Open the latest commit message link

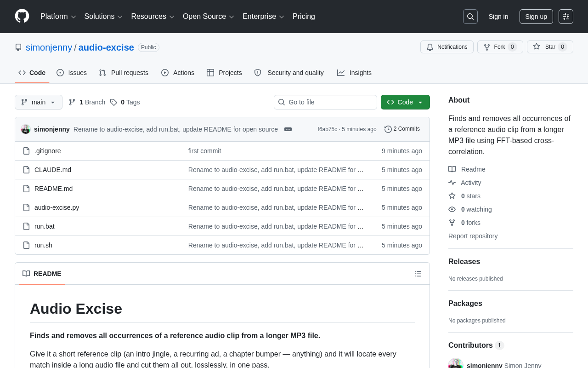tap(175, 129)
